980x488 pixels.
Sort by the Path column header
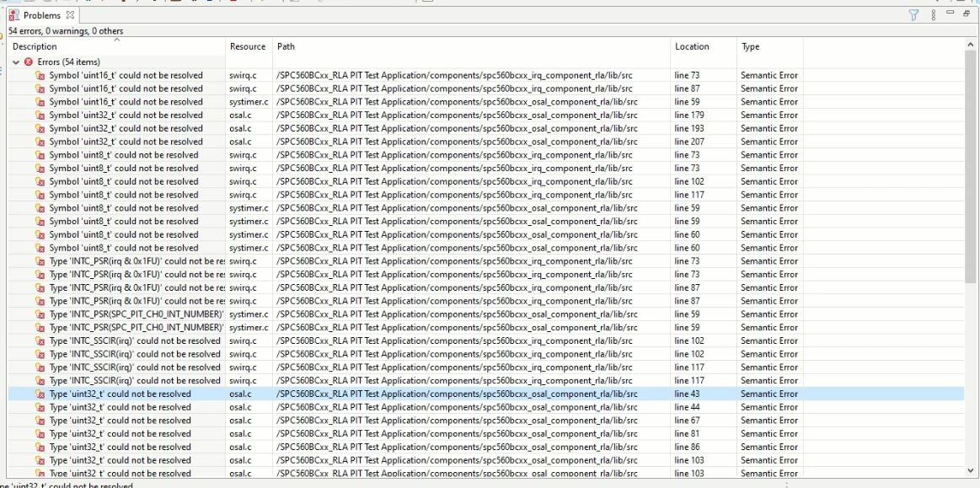tap(471, 47)
